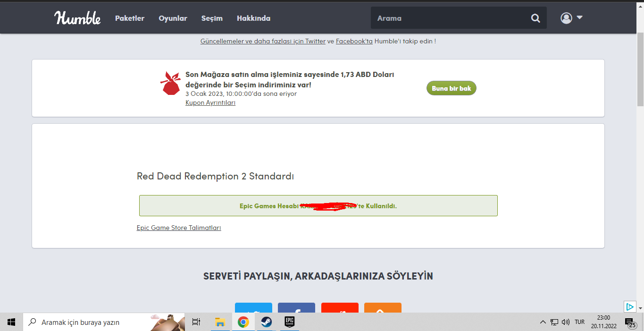Click the red Humble coupon bag icon
The width and height of the screenshot is (644, 331).
pos(170,83)
